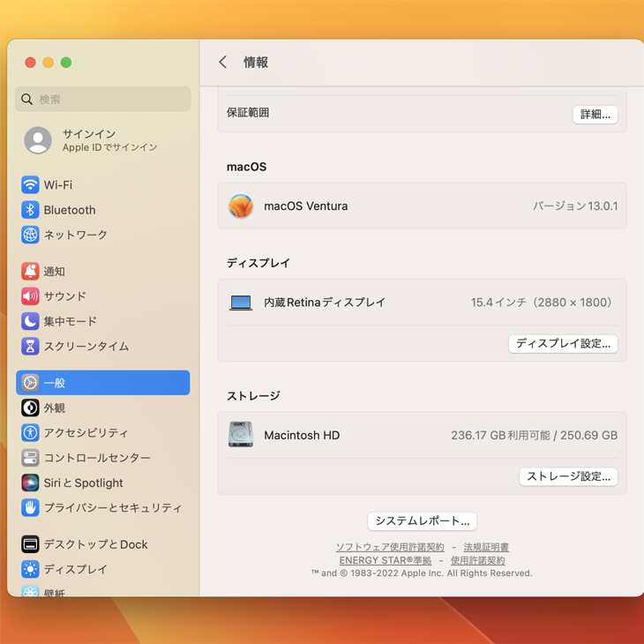This screenshot has width=644, height=644.
Task: Click the Macintosh HD label
Action: point(302,435)
